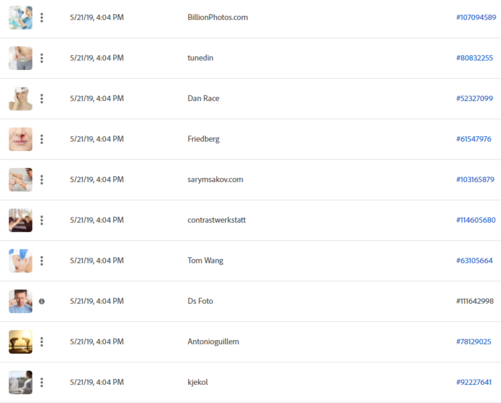Open more options for BillionPhotos.com row
This screenshot has width=501, height=403.
(42, 17)
